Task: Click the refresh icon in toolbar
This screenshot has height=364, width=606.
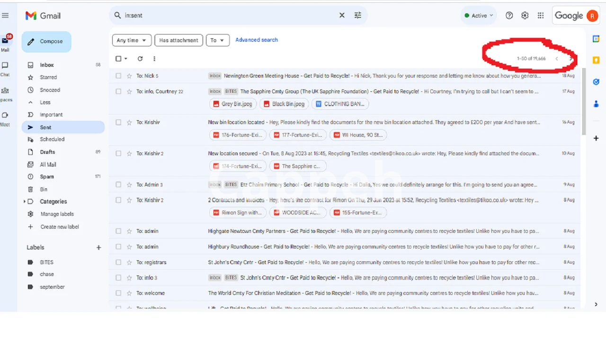Action: (140, 59)
